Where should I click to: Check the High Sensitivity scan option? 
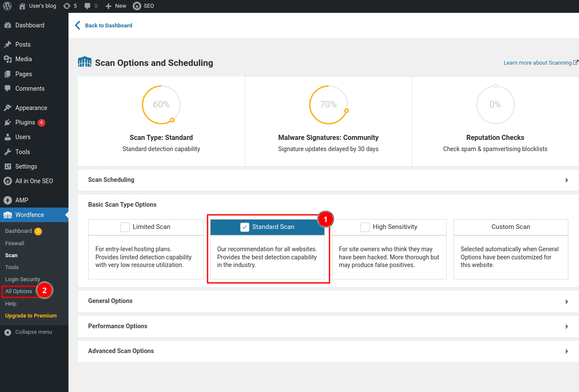(365, 227)
